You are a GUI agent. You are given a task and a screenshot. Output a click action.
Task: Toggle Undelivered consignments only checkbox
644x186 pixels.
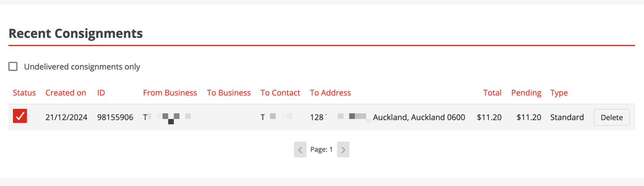click(13, 67)
